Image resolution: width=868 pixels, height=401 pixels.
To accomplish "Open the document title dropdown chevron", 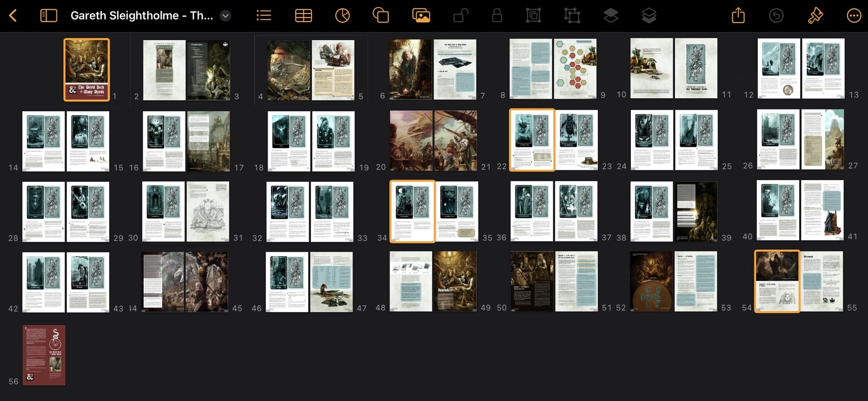I will [226, 16].
